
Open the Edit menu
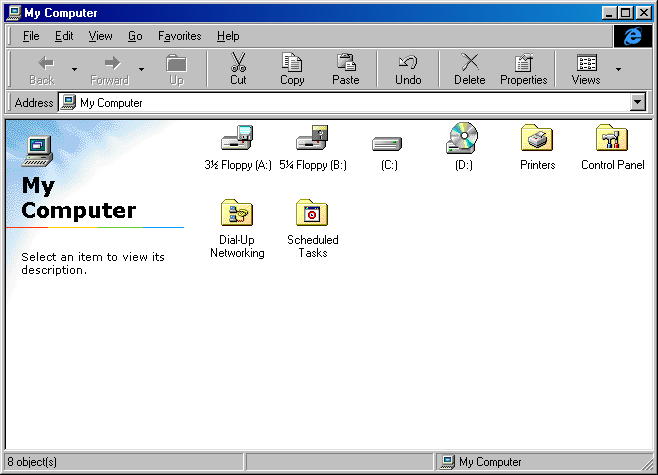point(64,36)
